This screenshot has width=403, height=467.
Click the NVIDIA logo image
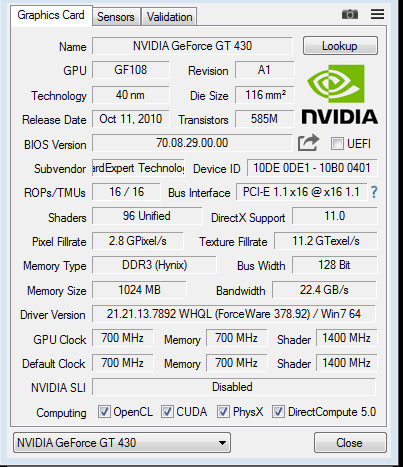pyautogui.click(x=339, y=95)
